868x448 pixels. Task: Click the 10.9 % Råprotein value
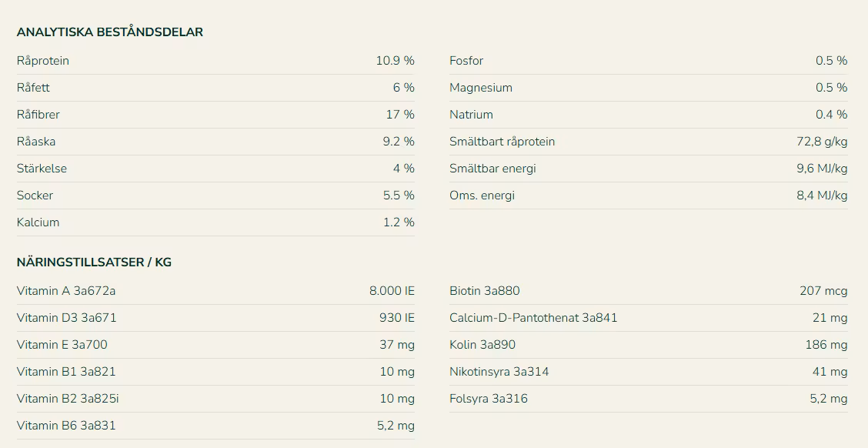[395, 61]
